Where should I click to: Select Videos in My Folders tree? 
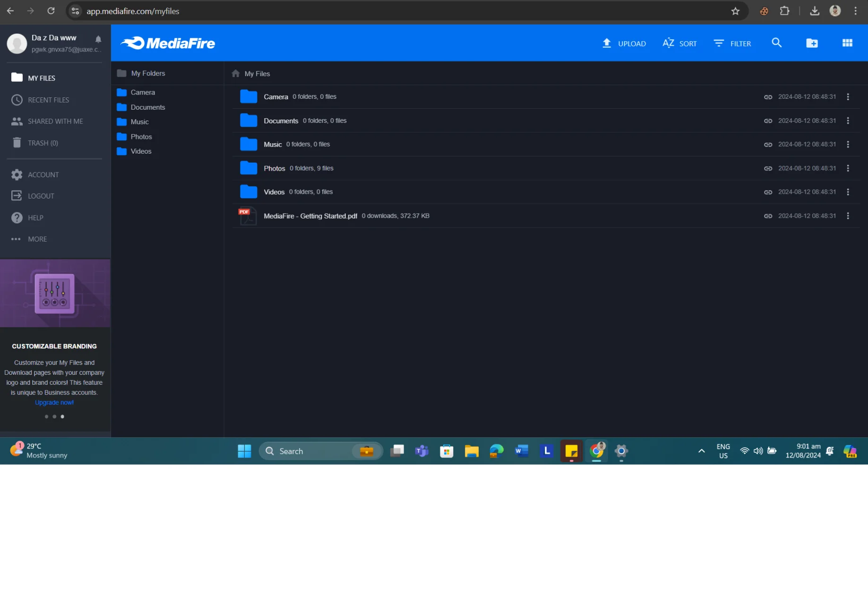(134, 151)
